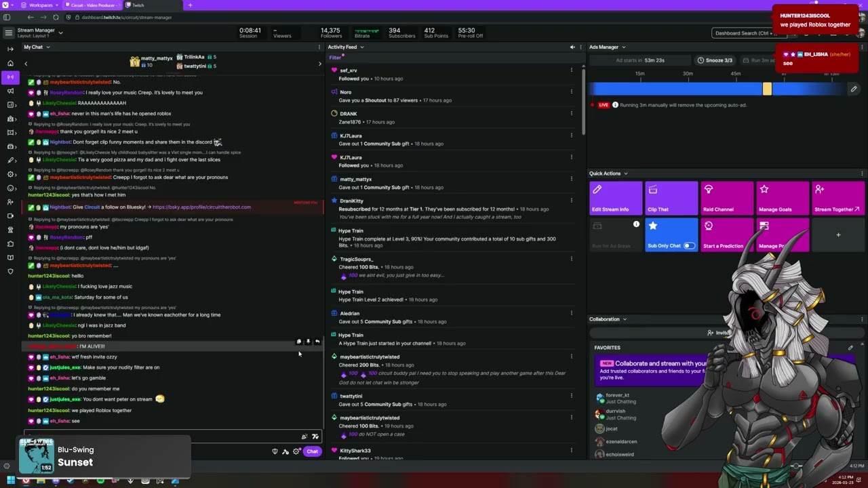868x488 pixels.
Task: Open My Chat panel options menu
Action: [319, 47]
